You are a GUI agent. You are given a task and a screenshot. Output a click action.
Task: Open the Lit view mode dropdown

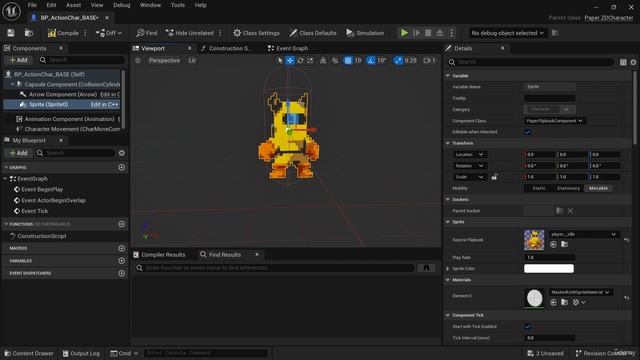(192, 60)
